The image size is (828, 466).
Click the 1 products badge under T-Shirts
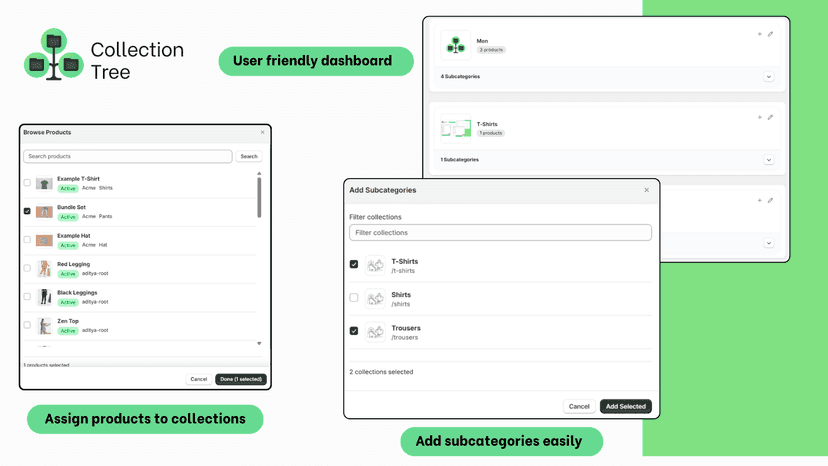[x=491, y=133]
